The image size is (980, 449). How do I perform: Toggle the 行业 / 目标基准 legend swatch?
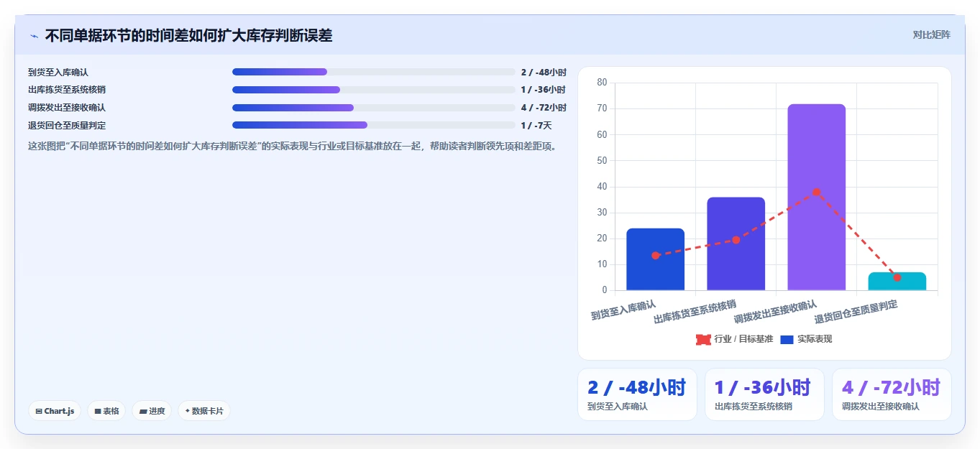coord(703,339)
